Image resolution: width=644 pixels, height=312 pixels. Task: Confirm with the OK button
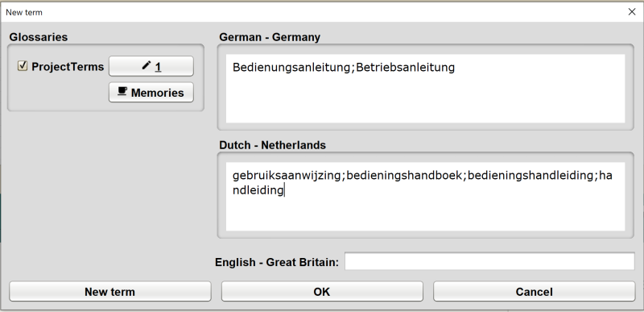(322, 292)
